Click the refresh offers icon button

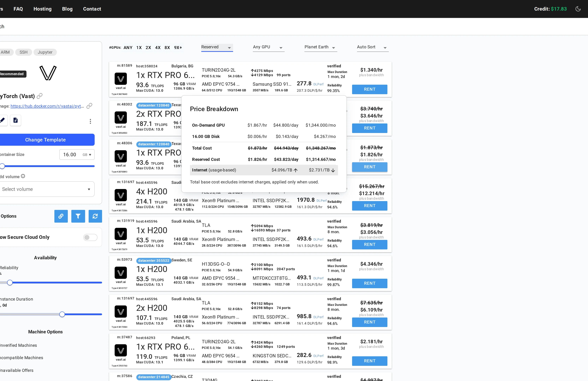tap(95, 216)
